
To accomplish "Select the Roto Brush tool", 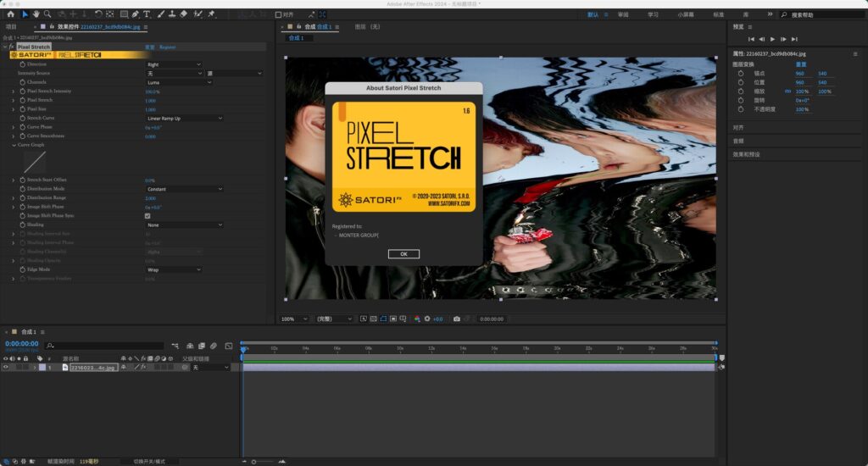I will point(198,14).
